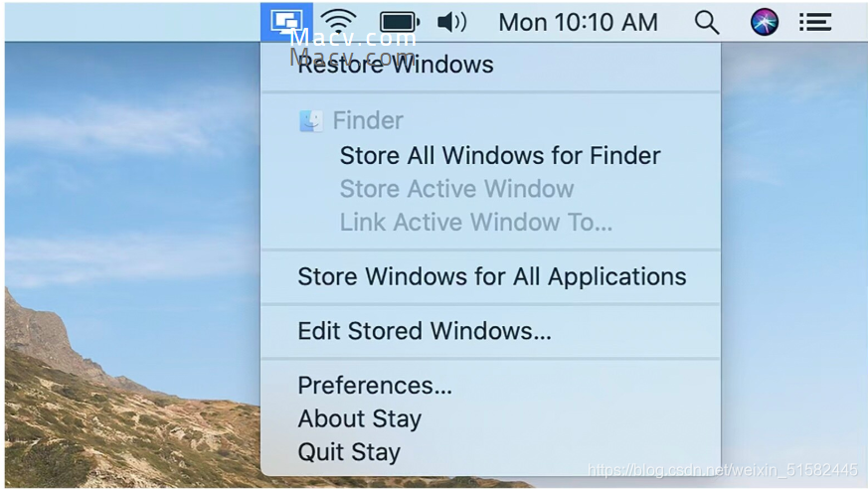The image size is (868, 489).
Task: Select About Stay
Action: 490,418
